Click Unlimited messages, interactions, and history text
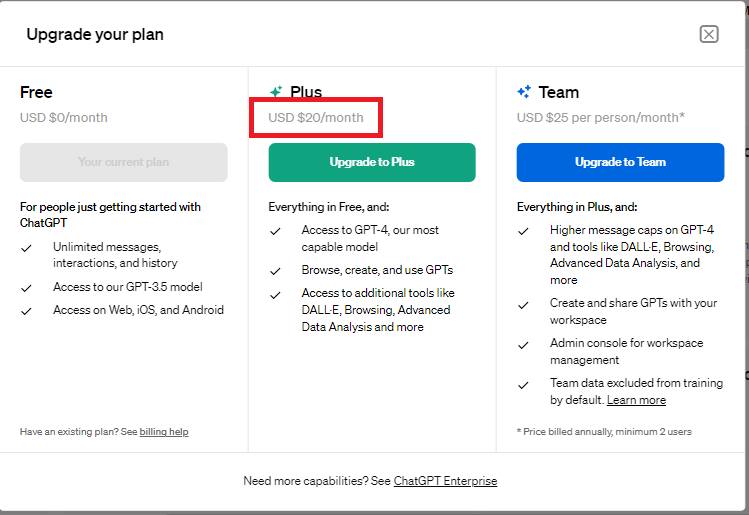The image size is (749, 515). pyautogui.click(x=115, y=255)
